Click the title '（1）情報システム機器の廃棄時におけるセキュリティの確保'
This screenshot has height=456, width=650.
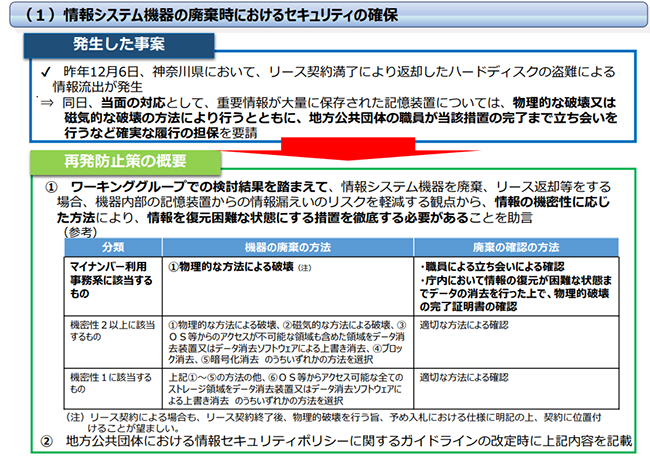(210, 15)
